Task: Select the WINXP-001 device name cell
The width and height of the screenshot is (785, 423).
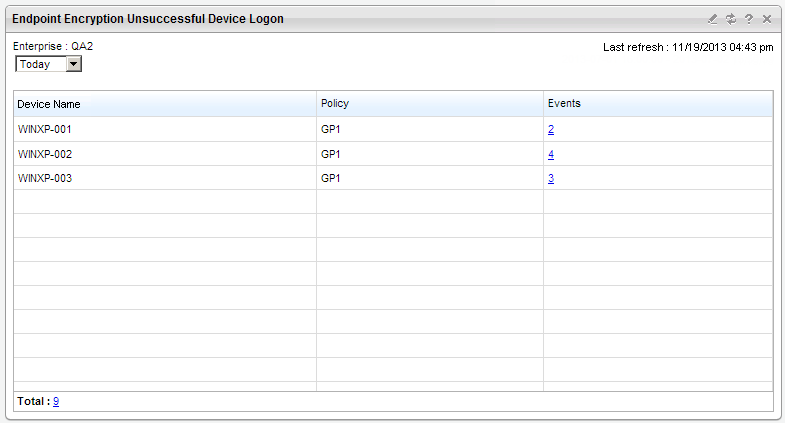Action: point(45,130)
